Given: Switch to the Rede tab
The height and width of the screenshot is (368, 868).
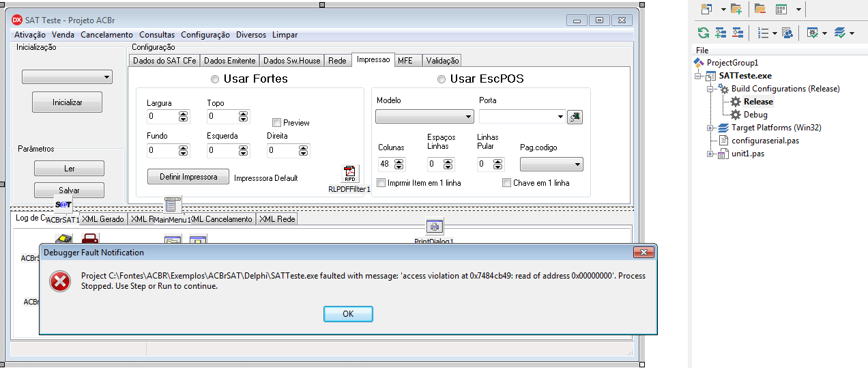Looking at the screenshot, I should (x=337, y=61).
